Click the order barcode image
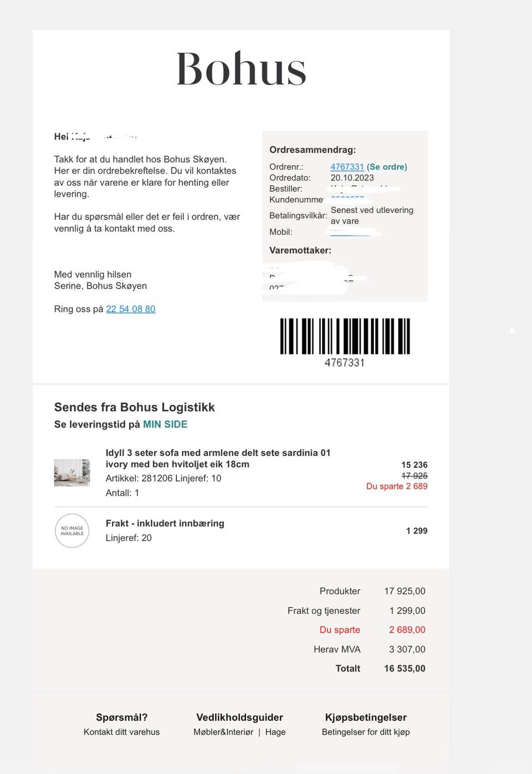 [x=345, y=336]
